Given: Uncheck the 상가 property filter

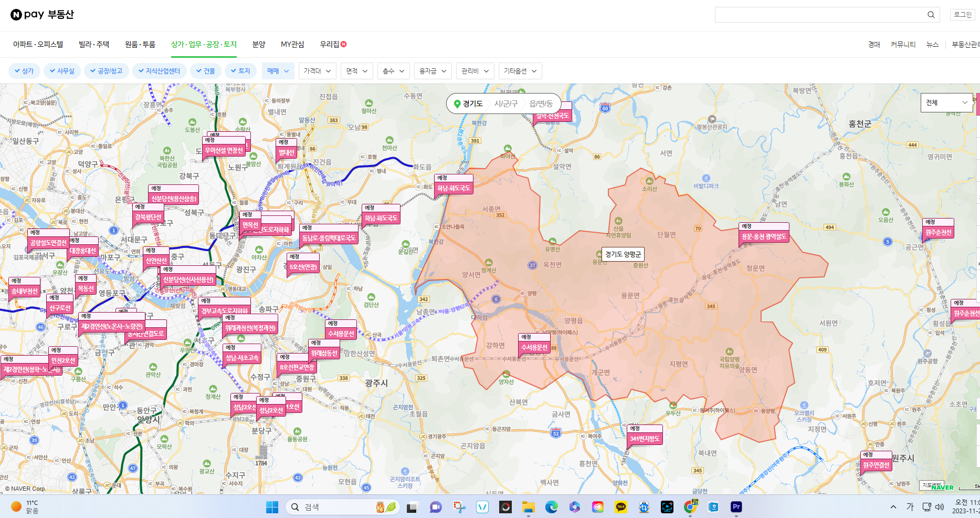Looking at the screenshot, I should [x=24, y=71].
